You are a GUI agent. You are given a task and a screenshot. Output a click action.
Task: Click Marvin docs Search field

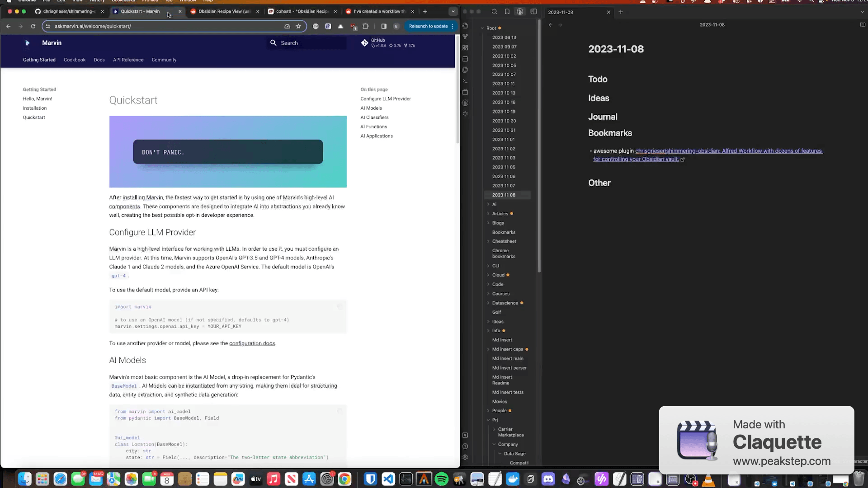pos(307,43)
